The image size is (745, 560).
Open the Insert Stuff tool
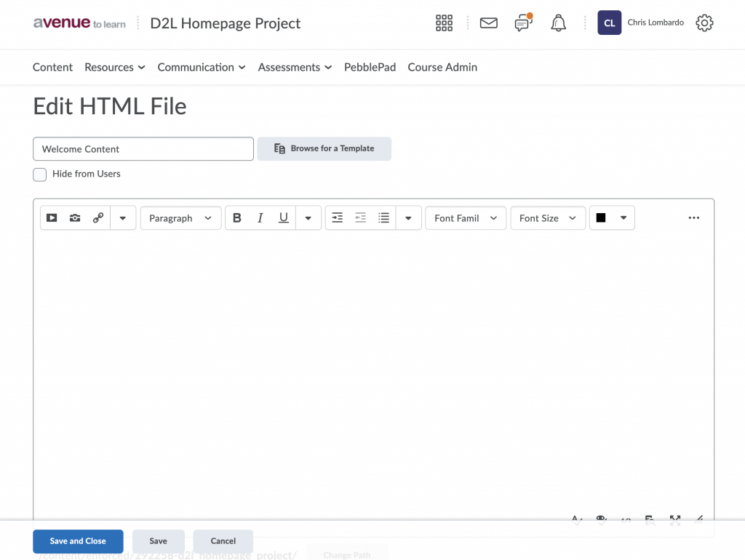click(x=52, y=217)
